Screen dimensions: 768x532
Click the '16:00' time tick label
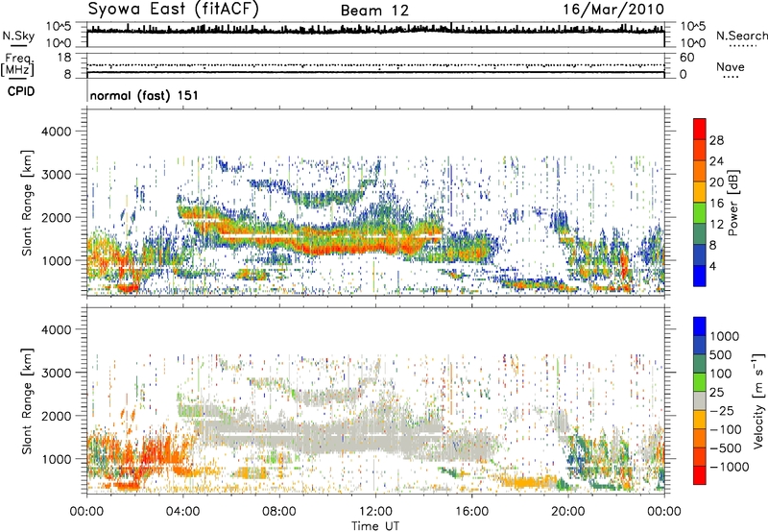tap(471, 512)
